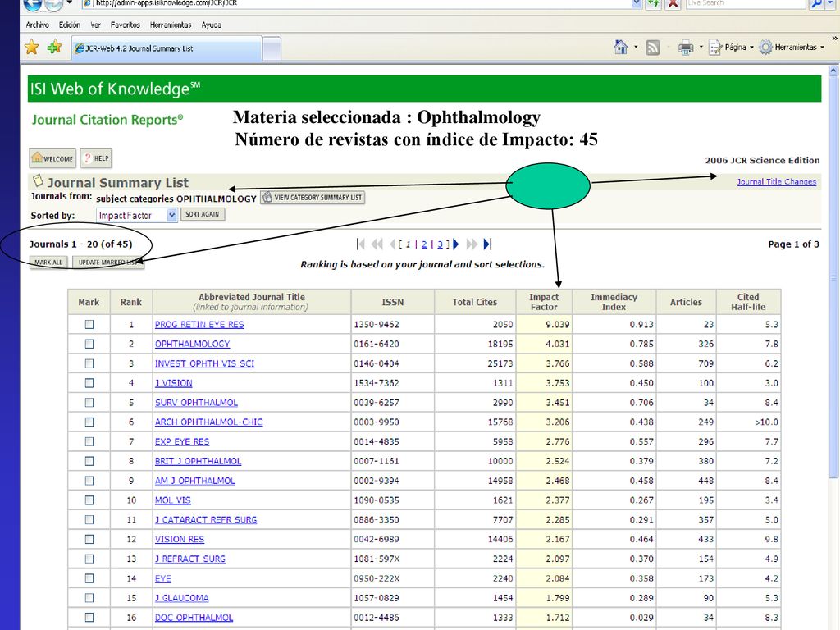Click the forward-ten-pages double right arrow
Image resolution: width=840 pixels, height=630 pixels.
pyautogui.click(x=472, y=244)
